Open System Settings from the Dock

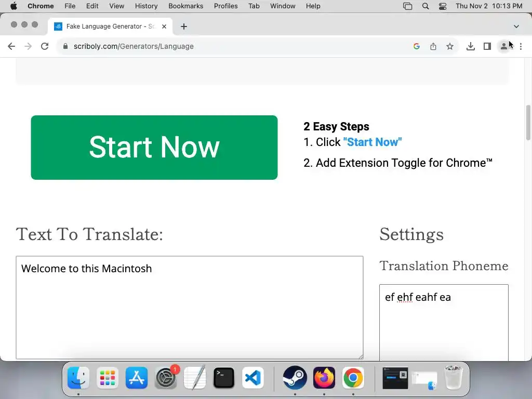tap(166, 378)
